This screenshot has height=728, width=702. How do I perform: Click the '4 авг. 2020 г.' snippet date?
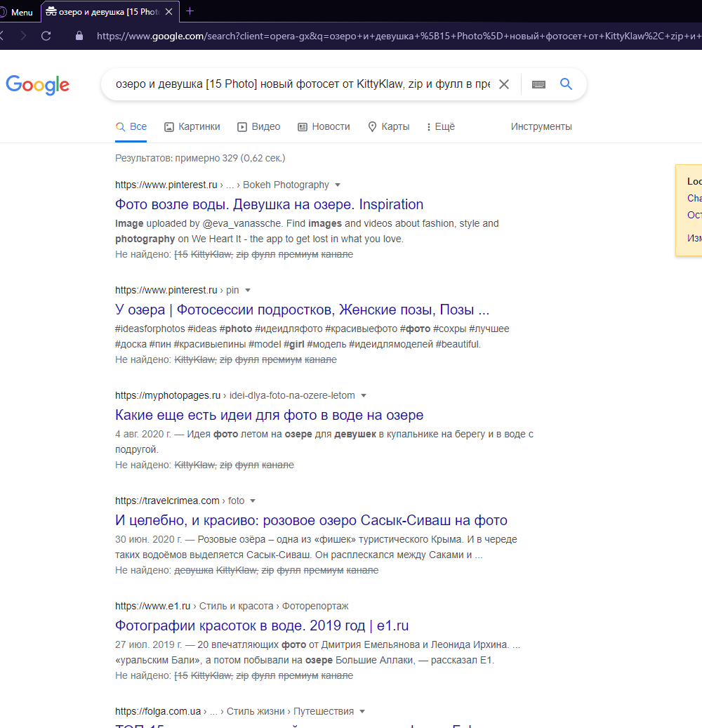point(143,434)
